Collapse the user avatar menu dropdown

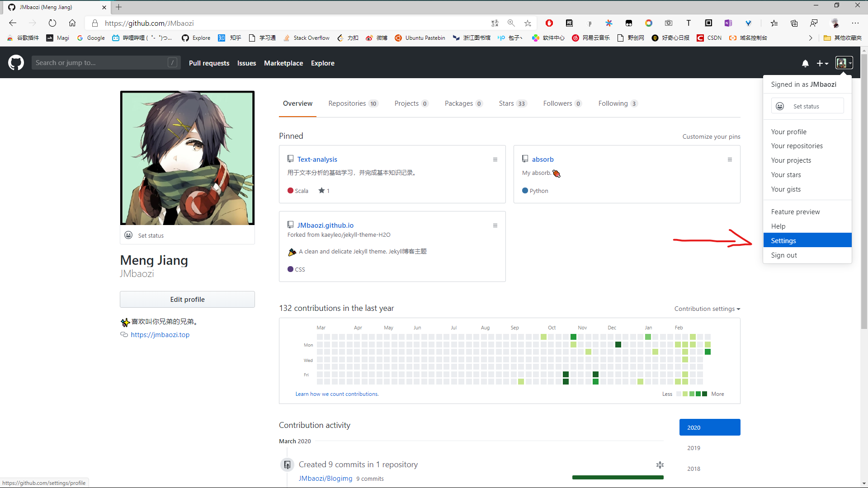[x=844, y=63]
